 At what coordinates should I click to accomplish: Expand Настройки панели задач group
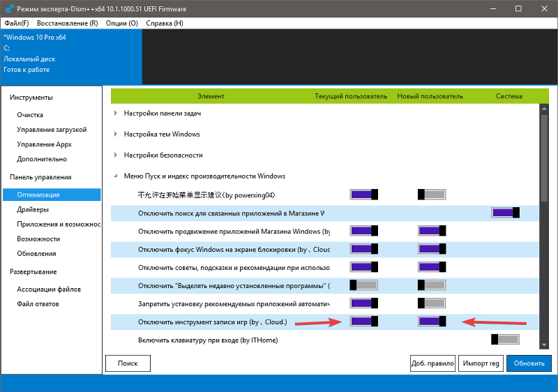pyautogui.click(x=116, y=113)
